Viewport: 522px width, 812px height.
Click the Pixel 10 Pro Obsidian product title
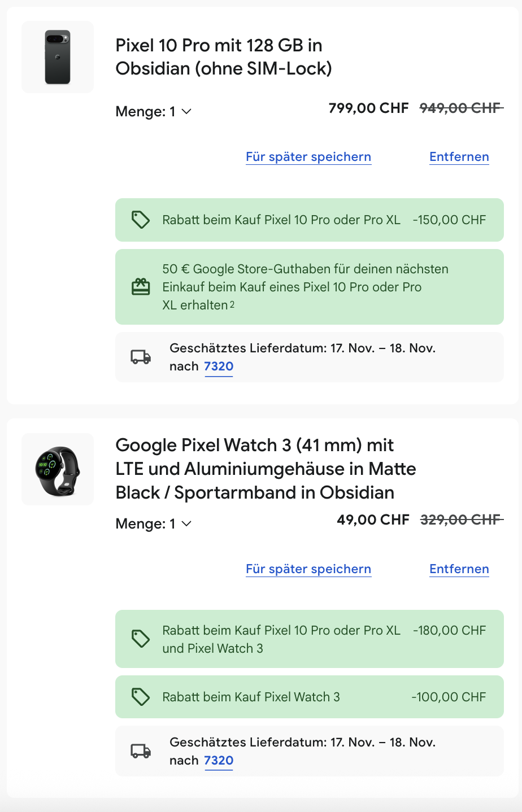224,57
